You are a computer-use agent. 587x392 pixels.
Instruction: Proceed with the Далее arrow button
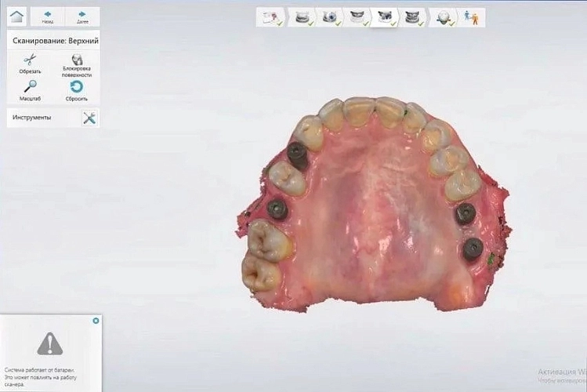82,16
